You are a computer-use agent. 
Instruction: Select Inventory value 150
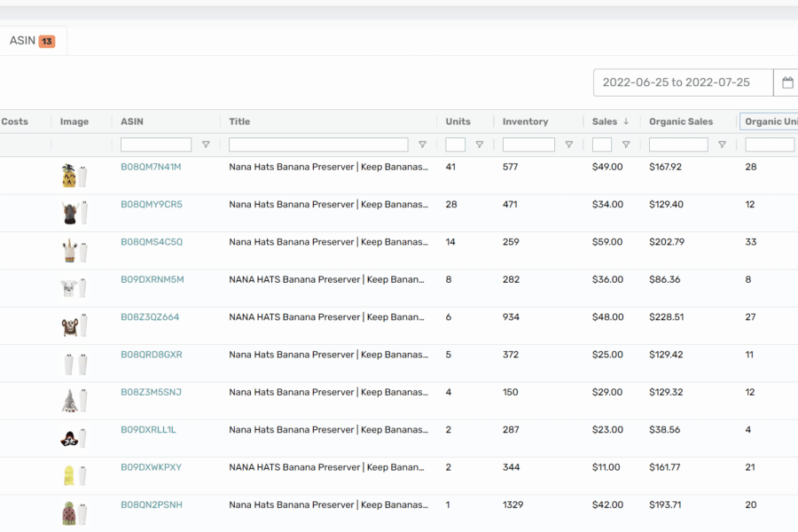point(511,393)
